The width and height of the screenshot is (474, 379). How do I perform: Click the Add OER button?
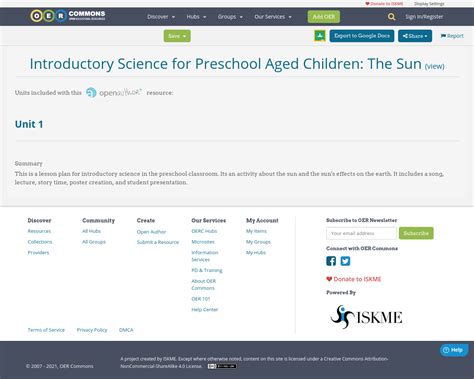click(324, 17)
